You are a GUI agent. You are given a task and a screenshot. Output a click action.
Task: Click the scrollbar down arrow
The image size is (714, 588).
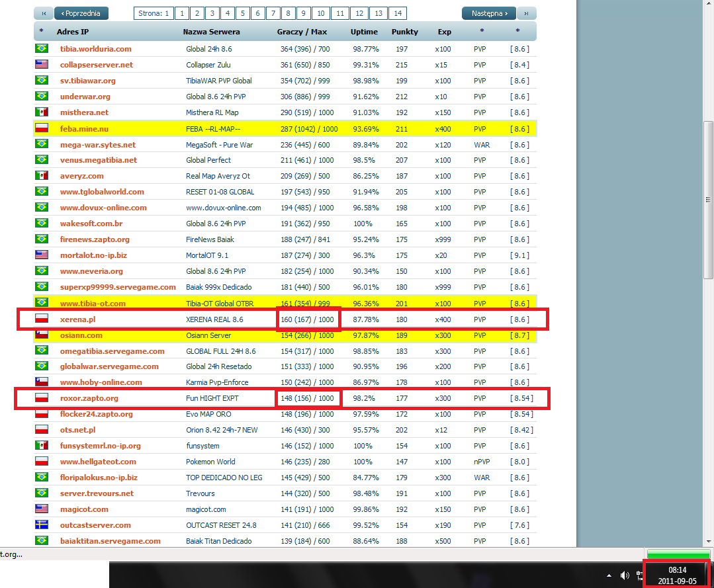point(708,542)
